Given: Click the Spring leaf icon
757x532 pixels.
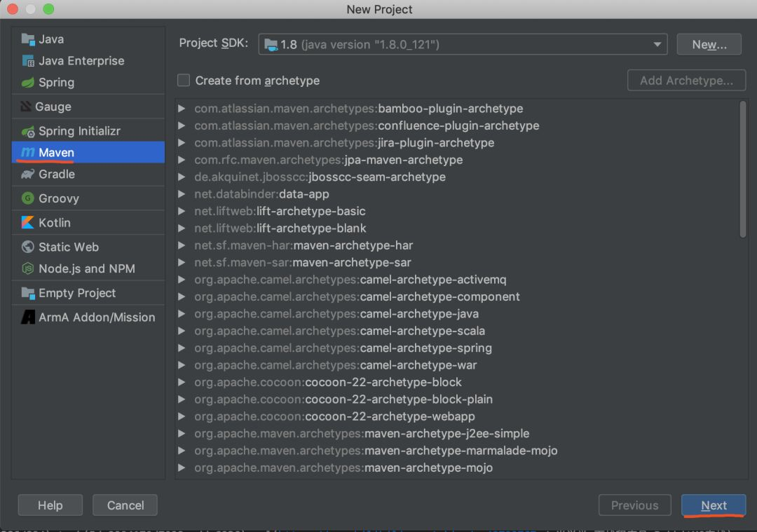Looking at the screenshot, I should [x=28, y=83].
